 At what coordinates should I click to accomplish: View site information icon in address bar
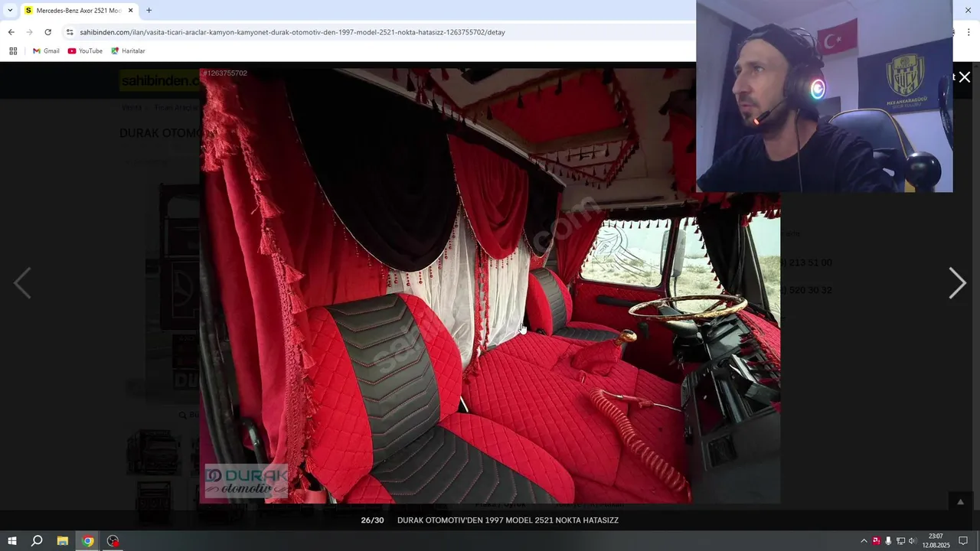[70, 32]
